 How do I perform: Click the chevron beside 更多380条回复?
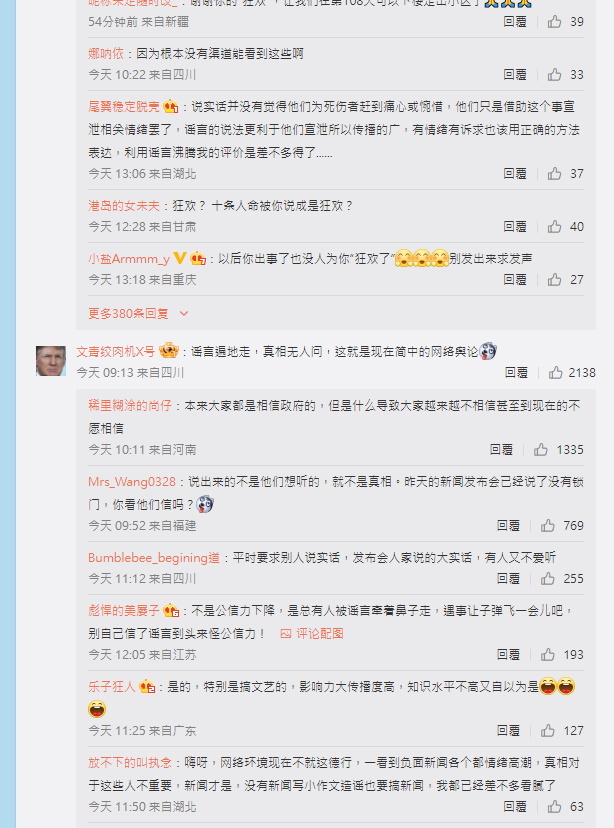(184, 314)
